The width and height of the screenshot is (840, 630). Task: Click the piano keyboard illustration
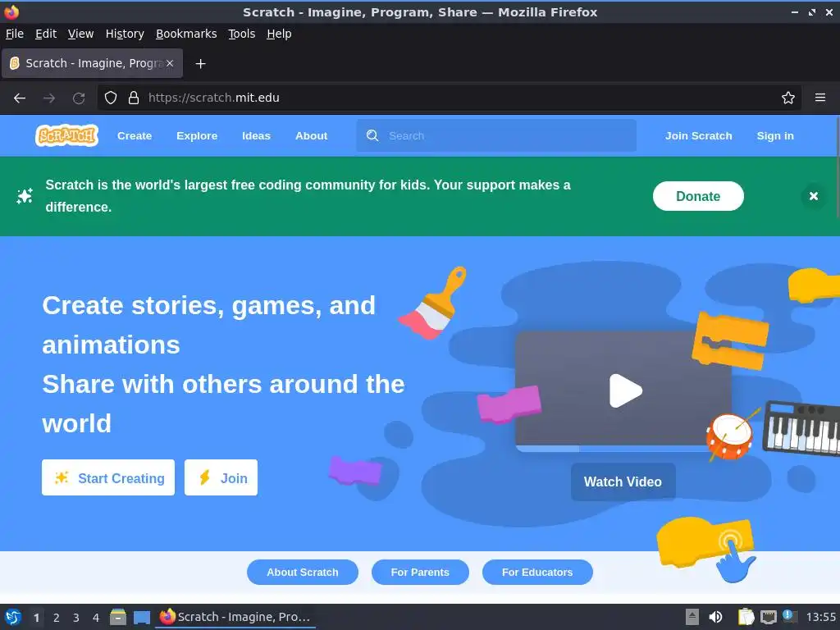[802, 427]
